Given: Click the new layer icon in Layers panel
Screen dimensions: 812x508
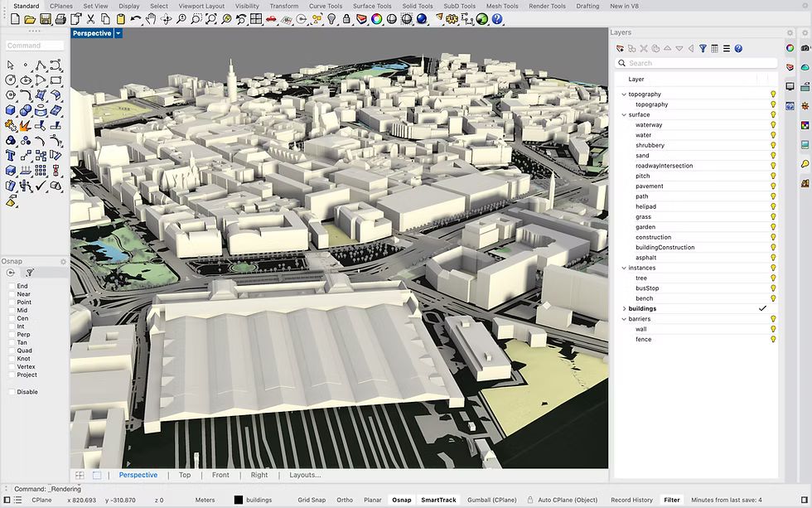Looking at the screenshot, I should [619, 49].
